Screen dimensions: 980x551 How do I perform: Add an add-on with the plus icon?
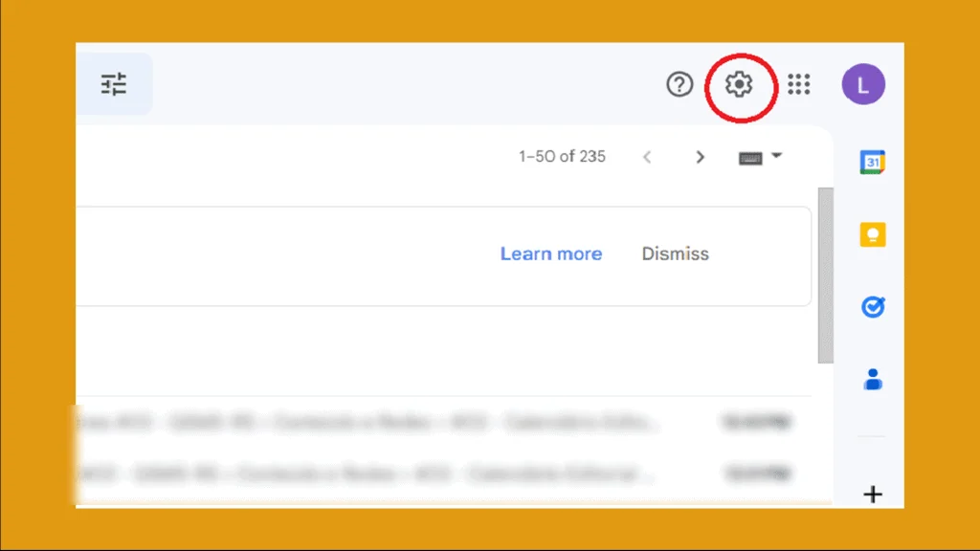tap(872, 495)
